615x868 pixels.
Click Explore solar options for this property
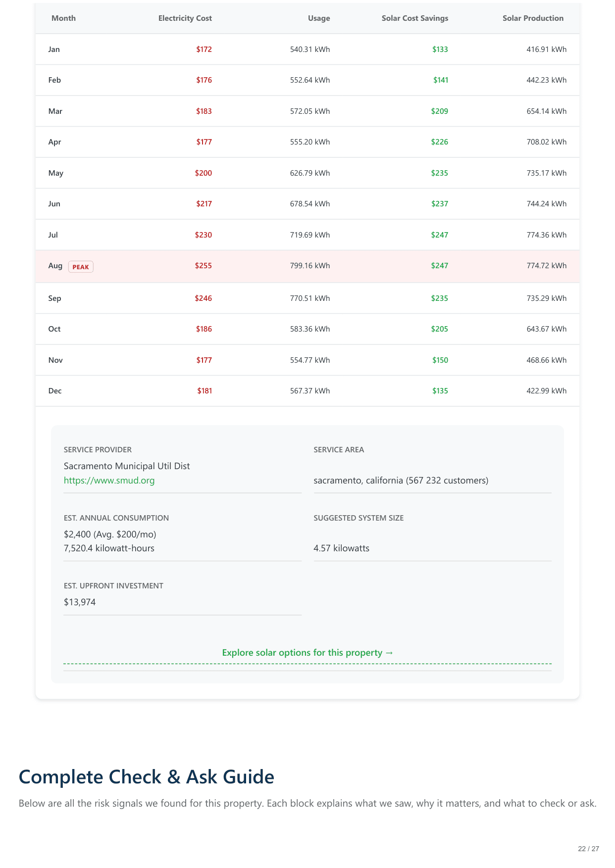point(307,653)
